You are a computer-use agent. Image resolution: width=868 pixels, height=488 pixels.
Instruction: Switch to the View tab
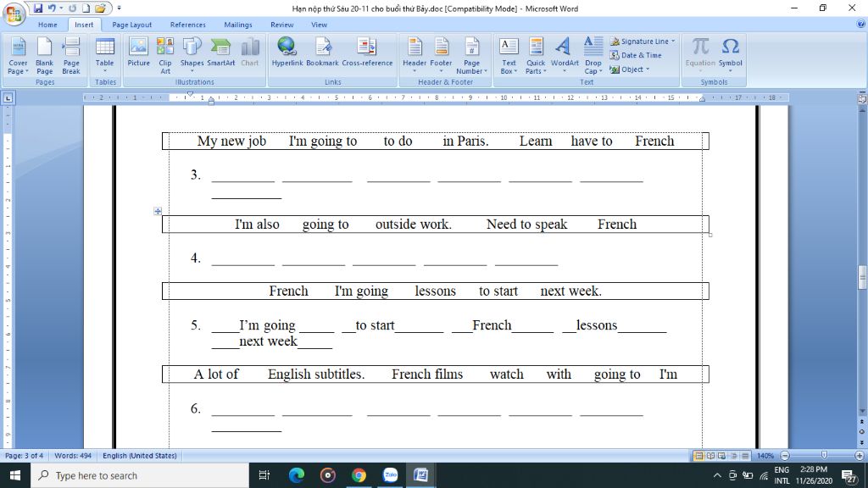[x=319, y=25]
